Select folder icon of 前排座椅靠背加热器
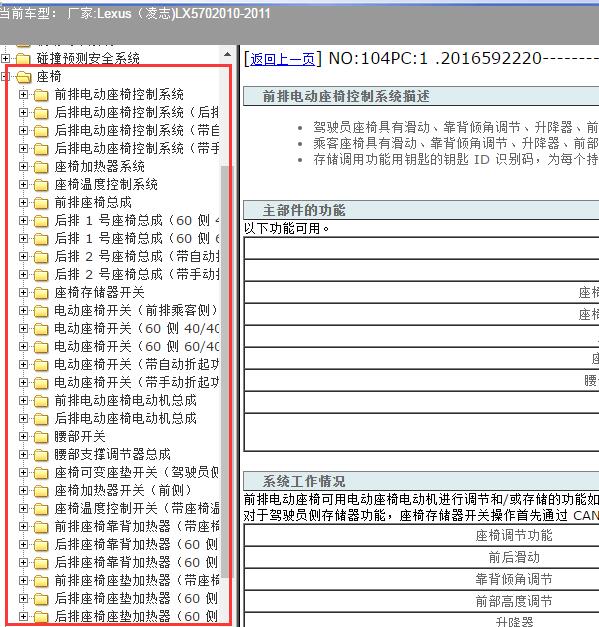The width and height of the screenshot is (599, 627). tap(41, 527)
